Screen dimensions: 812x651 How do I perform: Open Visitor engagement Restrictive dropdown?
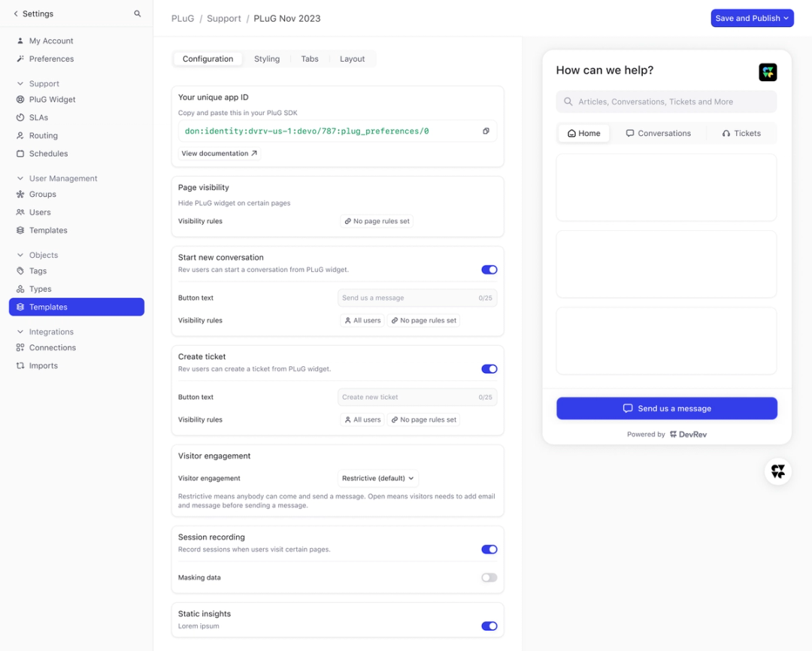click(x=378, y=479)
